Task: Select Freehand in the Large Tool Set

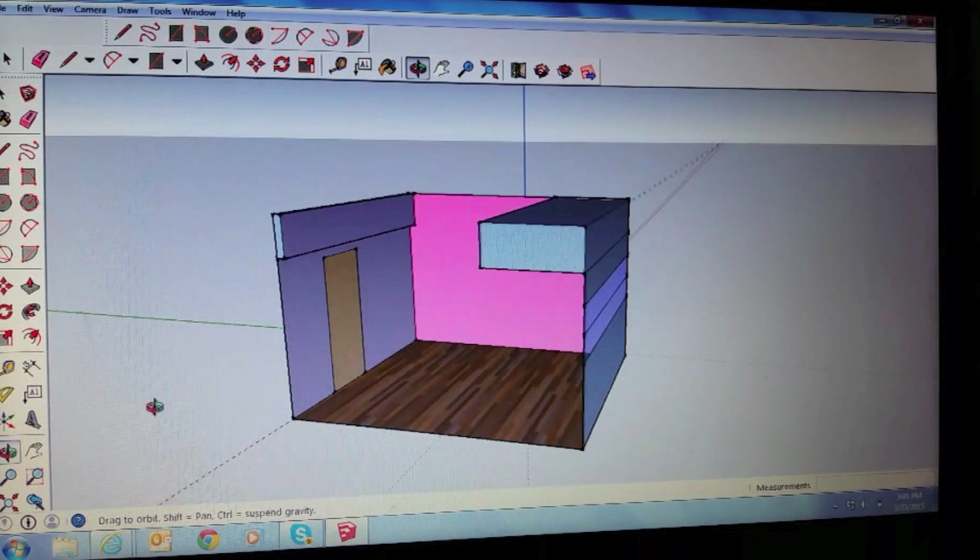Action: point(28,150)
